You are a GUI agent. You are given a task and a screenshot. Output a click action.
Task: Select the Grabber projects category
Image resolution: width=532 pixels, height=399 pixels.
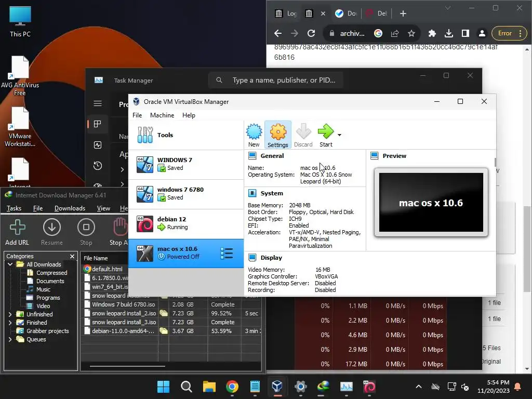pos(47,331)
